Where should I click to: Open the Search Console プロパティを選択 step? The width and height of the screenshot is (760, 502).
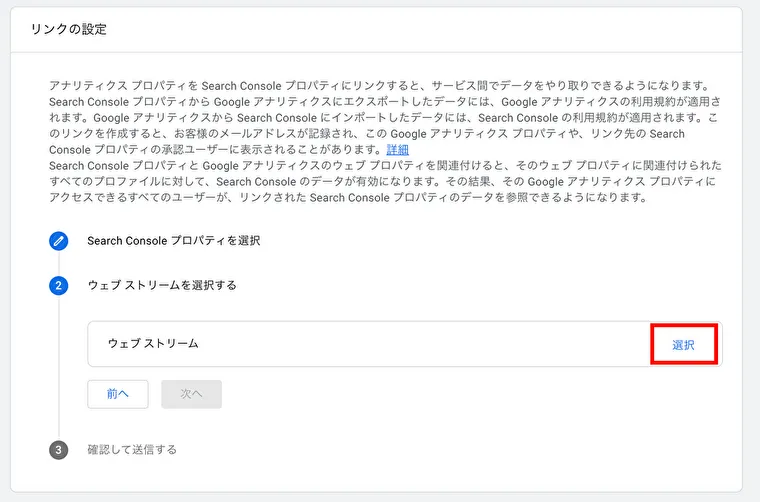[174, 241]
